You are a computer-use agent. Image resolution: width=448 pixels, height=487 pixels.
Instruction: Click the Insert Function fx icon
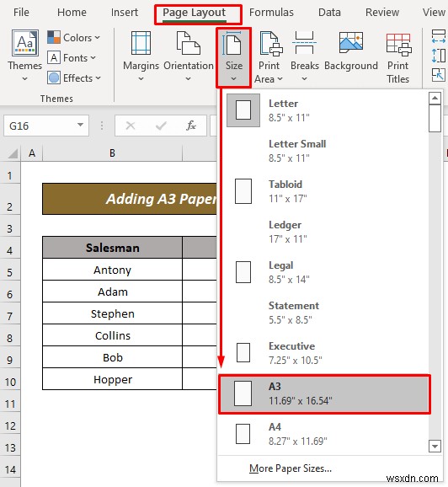click(191, 126)
